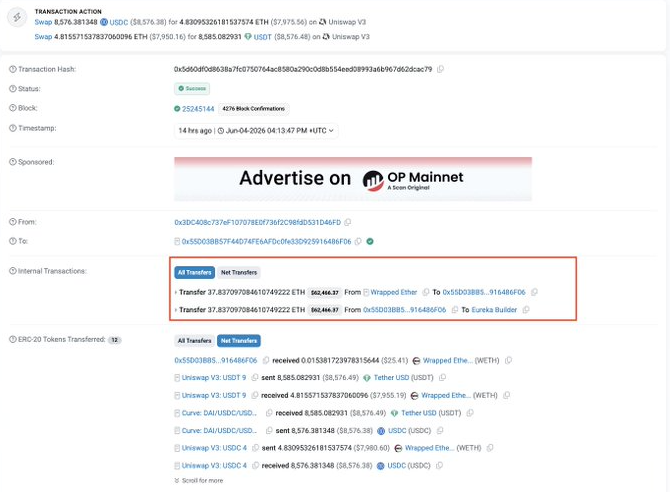
Task: Copy the To address 0x55D03BB57
Action: 358,242
